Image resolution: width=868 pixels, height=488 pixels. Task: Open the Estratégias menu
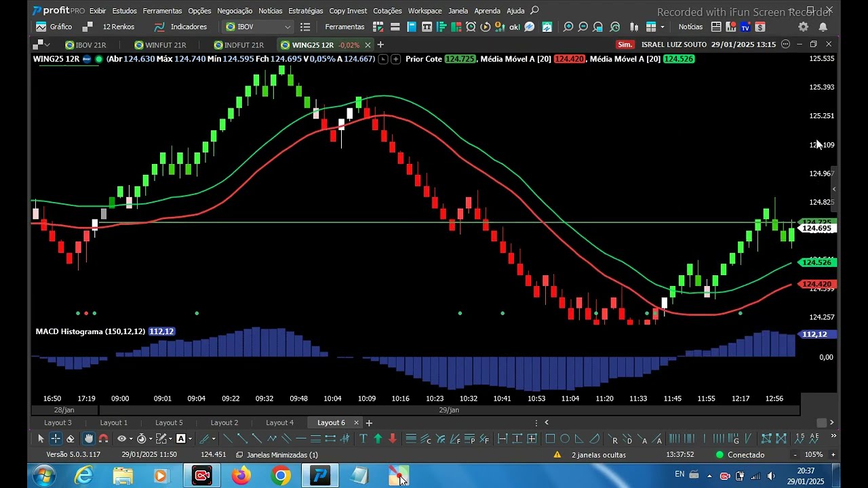coord(305,11)
